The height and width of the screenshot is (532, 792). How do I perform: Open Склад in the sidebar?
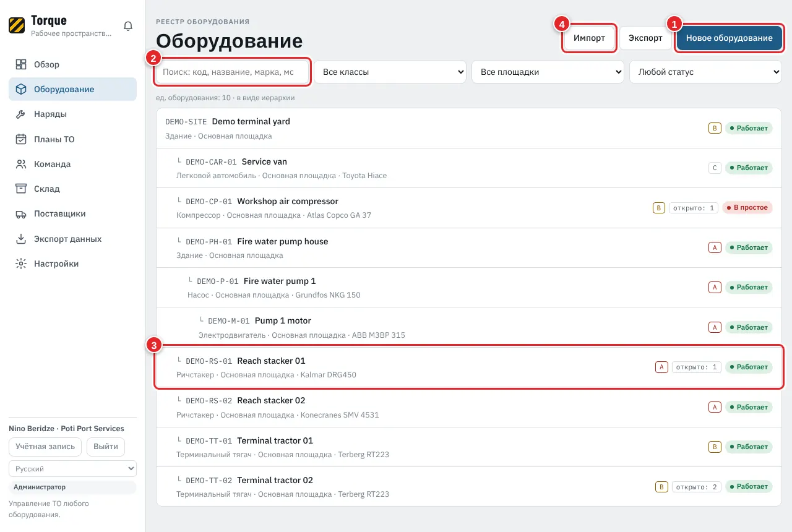coord(72,189)
